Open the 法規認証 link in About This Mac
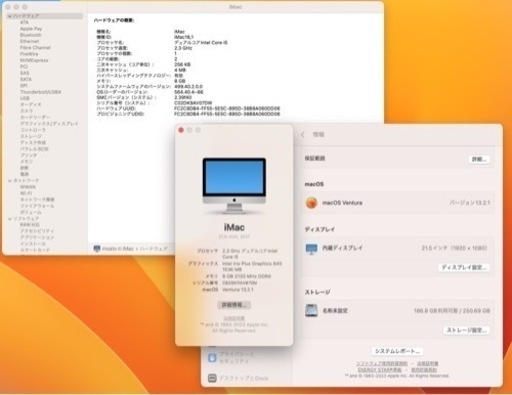 click(x=234, y=318)
